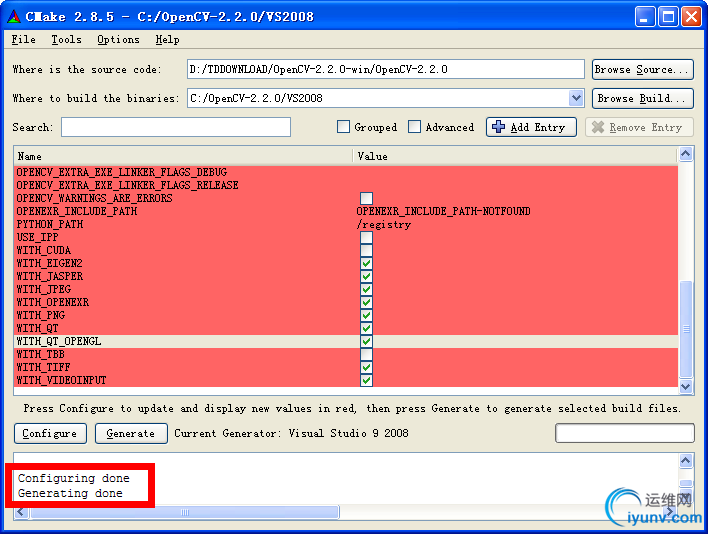Click the output log scroll left arrow

point(21,512)
